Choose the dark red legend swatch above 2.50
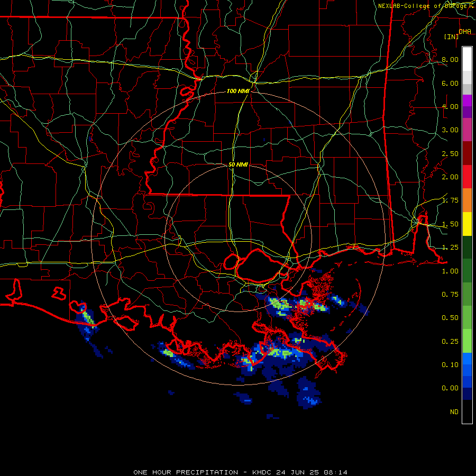The image size is (476, 476). click(x=467, y=153)
